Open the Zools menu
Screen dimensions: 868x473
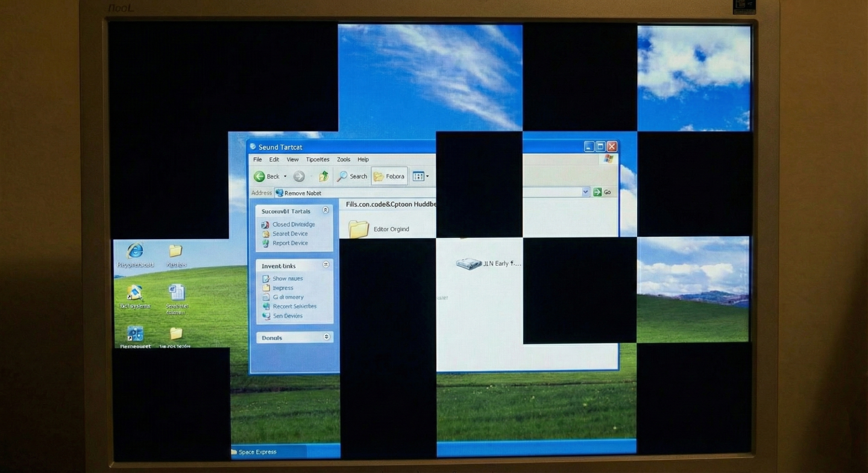point(343,159)
